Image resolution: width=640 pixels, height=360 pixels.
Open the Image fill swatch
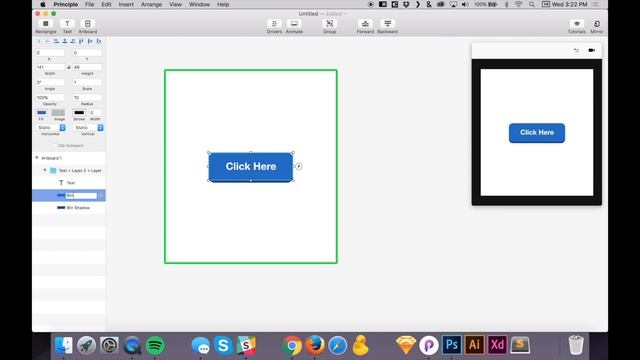pos(58,113)
